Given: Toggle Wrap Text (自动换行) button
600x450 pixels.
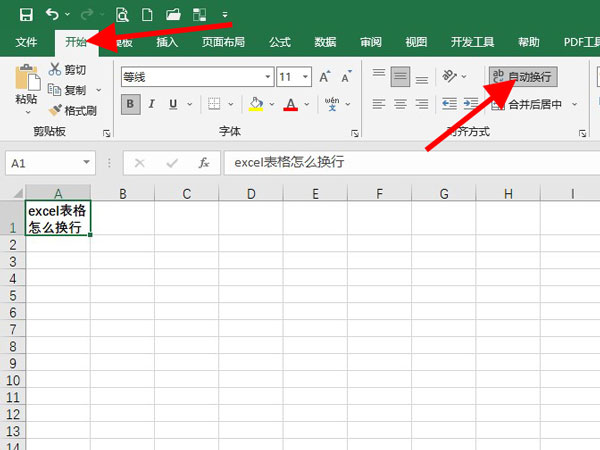Looking at the screenshot, I should click(x=521, y=77).
